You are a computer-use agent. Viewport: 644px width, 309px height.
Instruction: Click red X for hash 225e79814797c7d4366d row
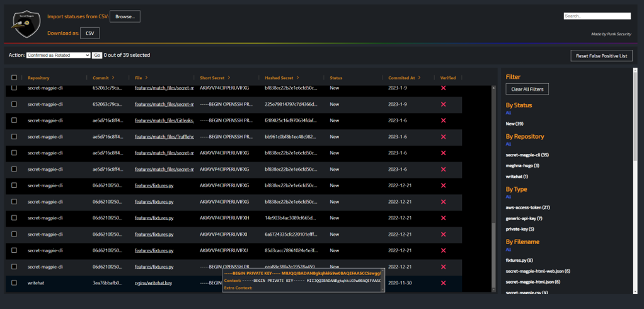(443, 105)
